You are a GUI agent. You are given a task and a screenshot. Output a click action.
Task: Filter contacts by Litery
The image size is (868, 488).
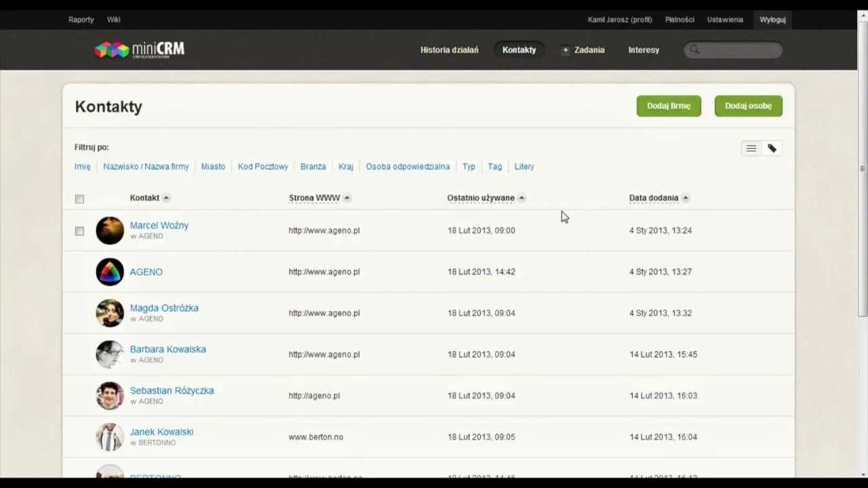coord(524,167)
